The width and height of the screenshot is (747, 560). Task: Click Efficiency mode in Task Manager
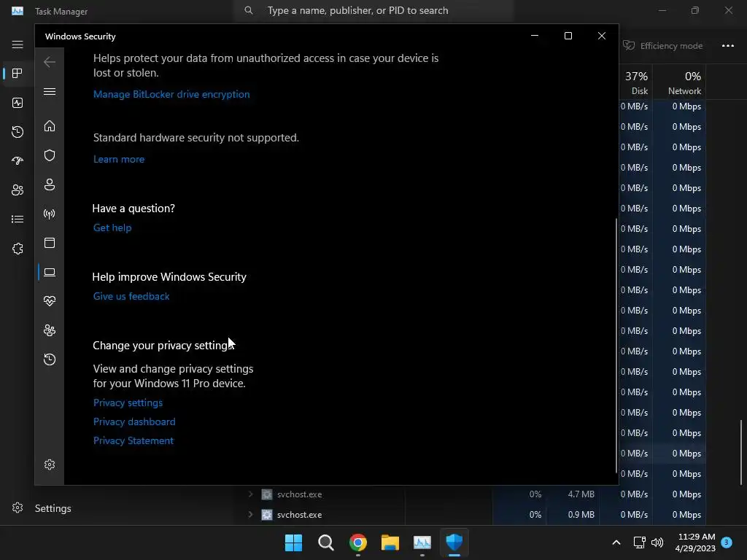[663, 46]
